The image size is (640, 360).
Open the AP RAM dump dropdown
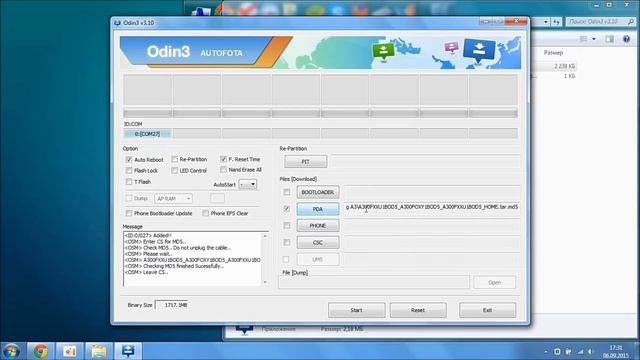173,198
